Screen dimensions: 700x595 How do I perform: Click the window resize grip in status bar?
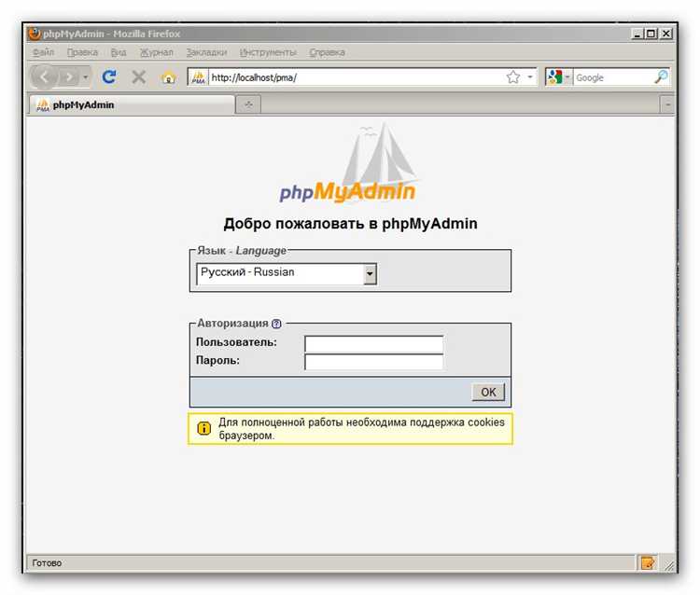(x=669, y=565)
